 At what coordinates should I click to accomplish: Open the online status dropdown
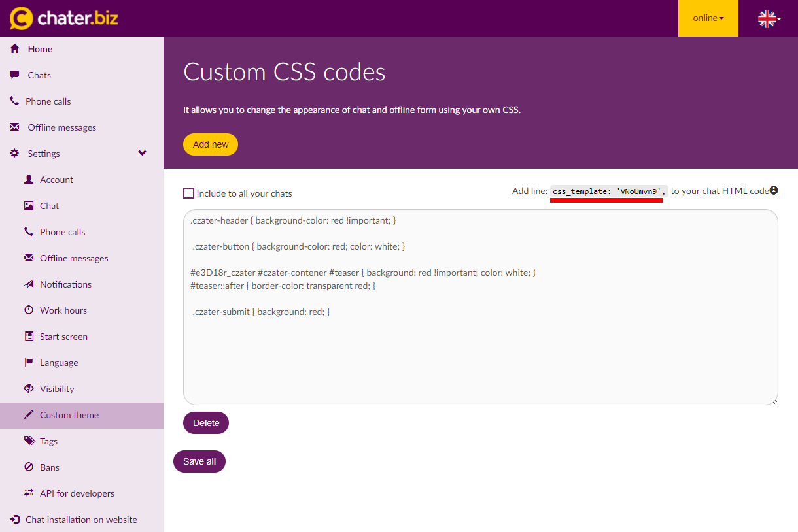pos(708,18)
